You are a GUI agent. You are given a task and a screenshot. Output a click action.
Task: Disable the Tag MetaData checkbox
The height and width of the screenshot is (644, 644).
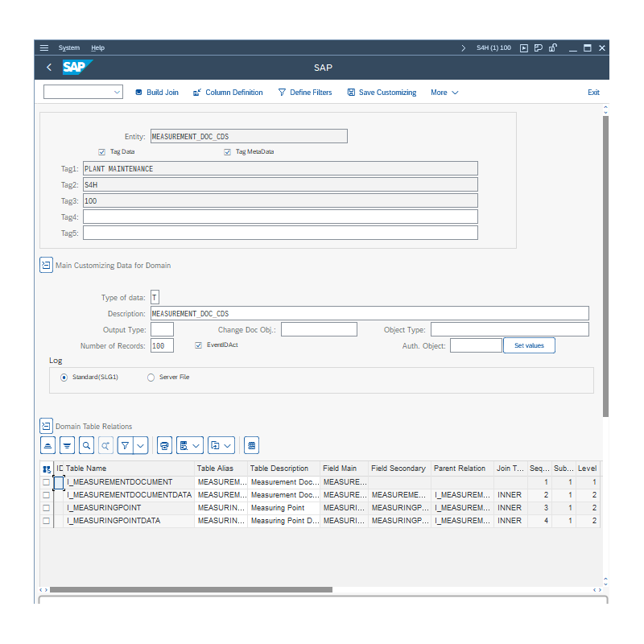pos(227,151)
